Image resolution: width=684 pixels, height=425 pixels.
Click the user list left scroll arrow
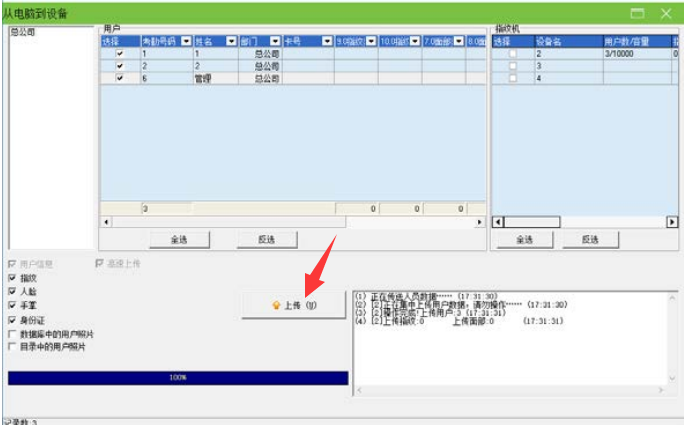[x=106, y=222]
